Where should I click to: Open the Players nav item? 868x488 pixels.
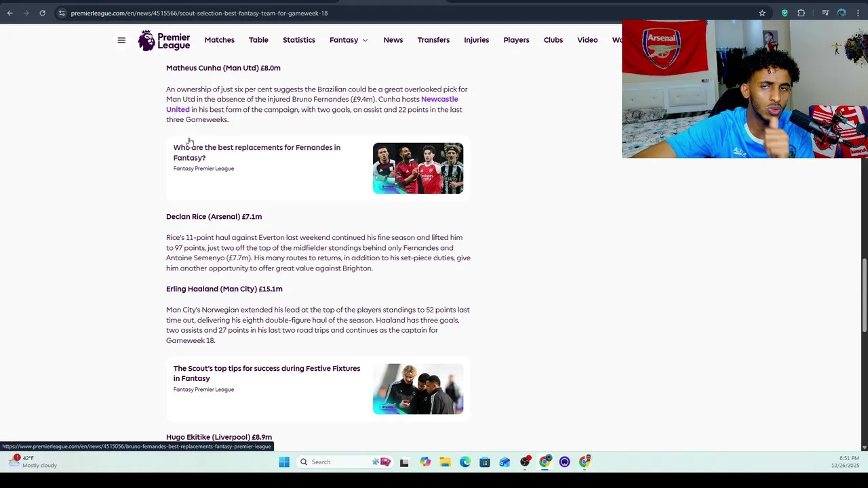(x=516, y=40)
